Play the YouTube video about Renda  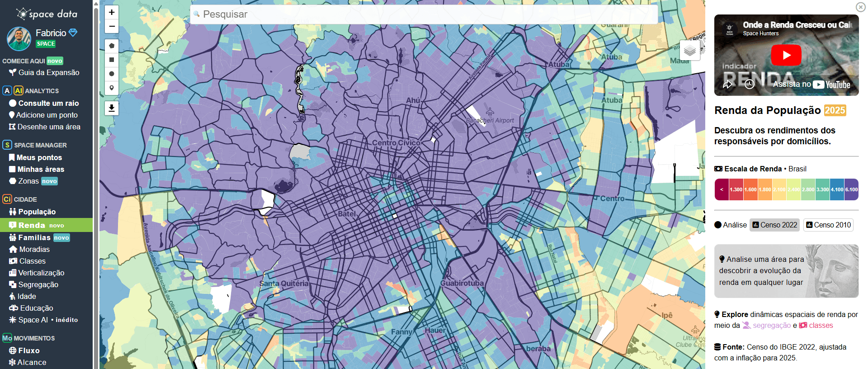[786, 55]
